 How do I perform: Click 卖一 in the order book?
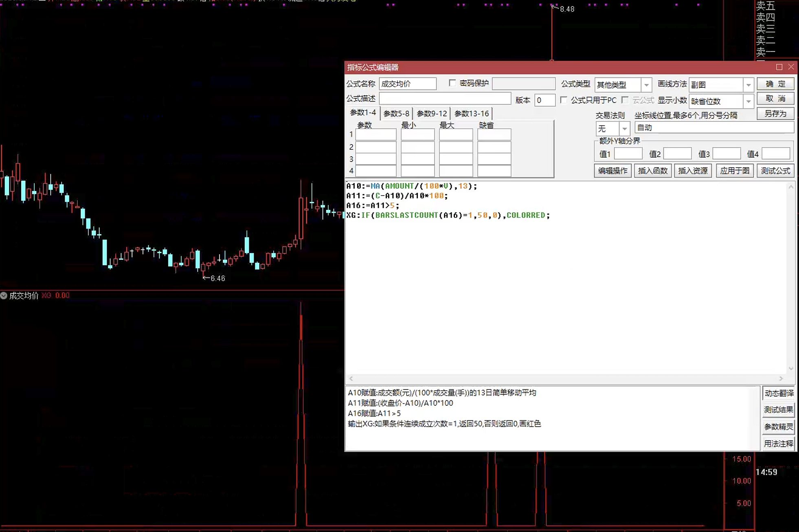766,52
